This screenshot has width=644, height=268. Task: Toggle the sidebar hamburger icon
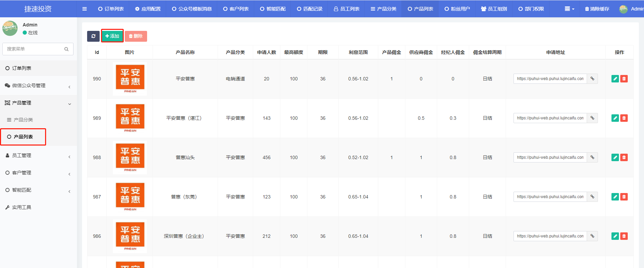tap(84, 9)
